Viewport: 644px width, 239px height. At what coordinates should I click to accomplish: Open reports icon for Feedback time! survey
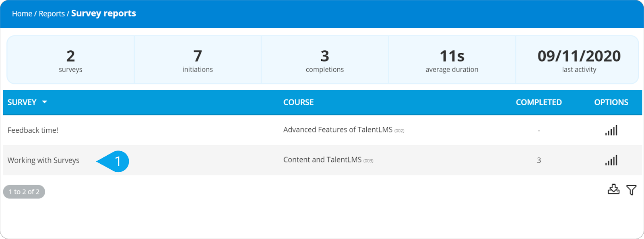pyautogui.click(x=611, y=130)
